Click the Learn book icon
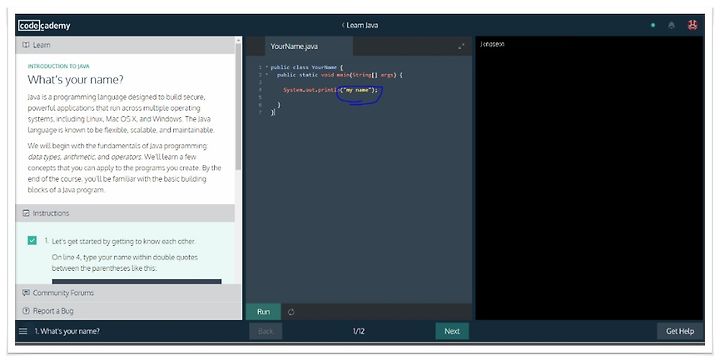Viewport: 720px width, 360px height. coord(26,45)
